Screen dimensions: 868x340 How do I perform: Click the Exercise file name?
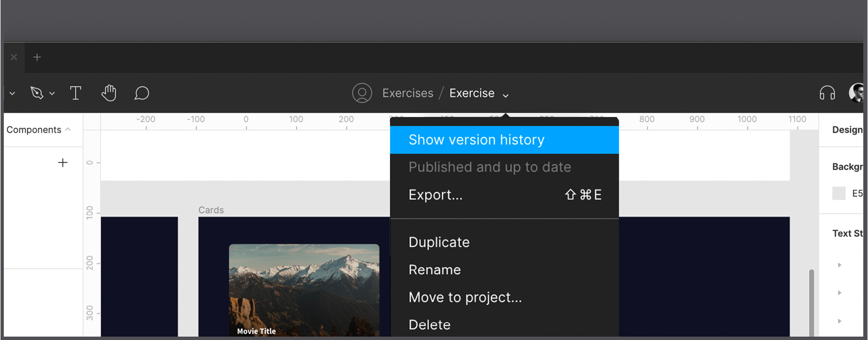tap(472, 93)
